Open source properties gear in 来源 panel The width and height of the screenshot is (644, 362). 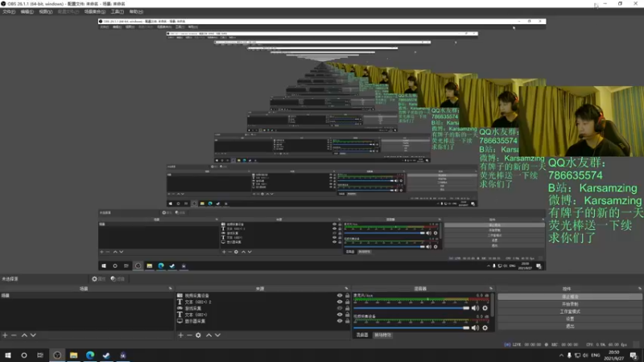click(x=198, y=335)
